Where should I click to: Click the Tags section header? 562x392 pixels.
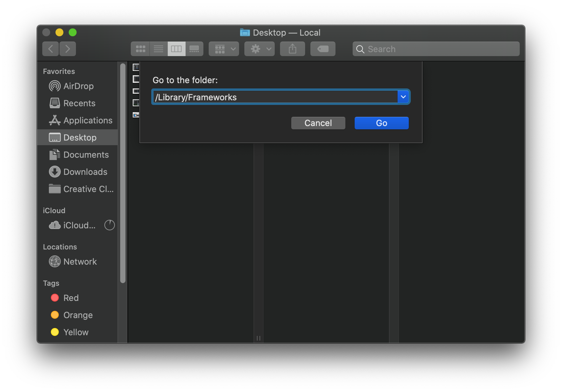51,283
